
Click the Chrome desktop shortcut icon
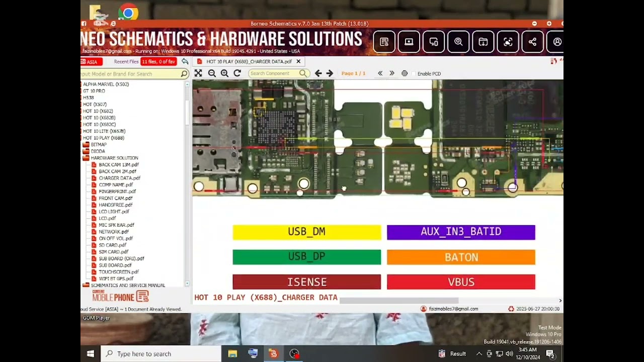128,12
